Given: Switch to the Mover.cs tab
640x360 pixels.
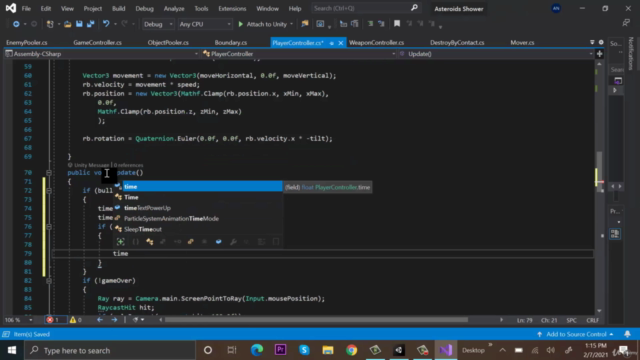Looking at the screenshot, I should pos(522,42).
